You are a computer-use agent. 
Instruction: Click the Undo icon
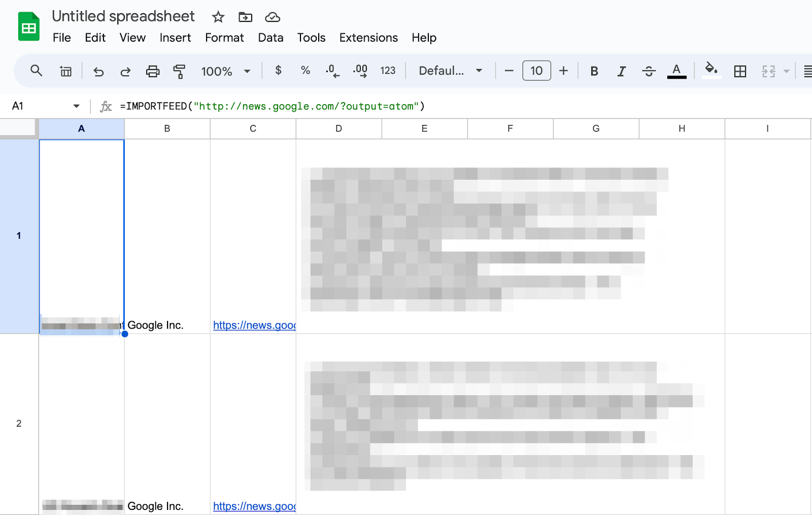(98, 71)
